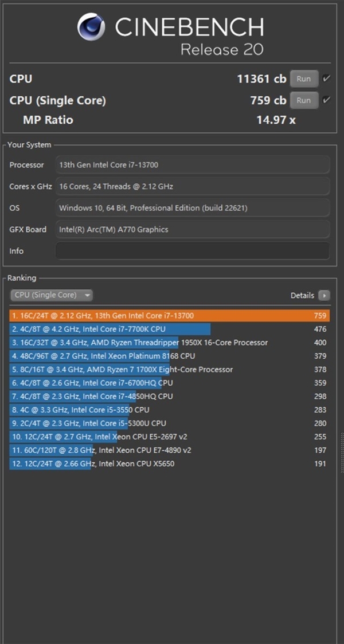
Task: Click the Info text field
Action: 192,250
